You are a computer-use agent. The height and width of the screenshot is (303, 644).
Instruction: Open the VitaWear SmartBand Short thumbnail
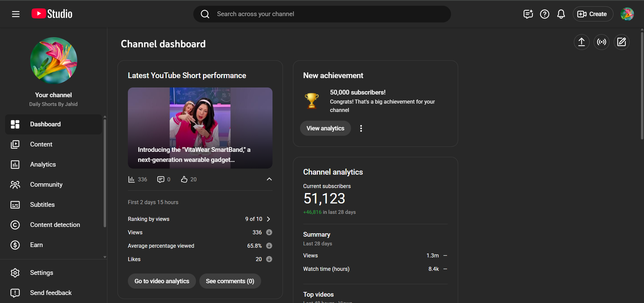[200, 128]
